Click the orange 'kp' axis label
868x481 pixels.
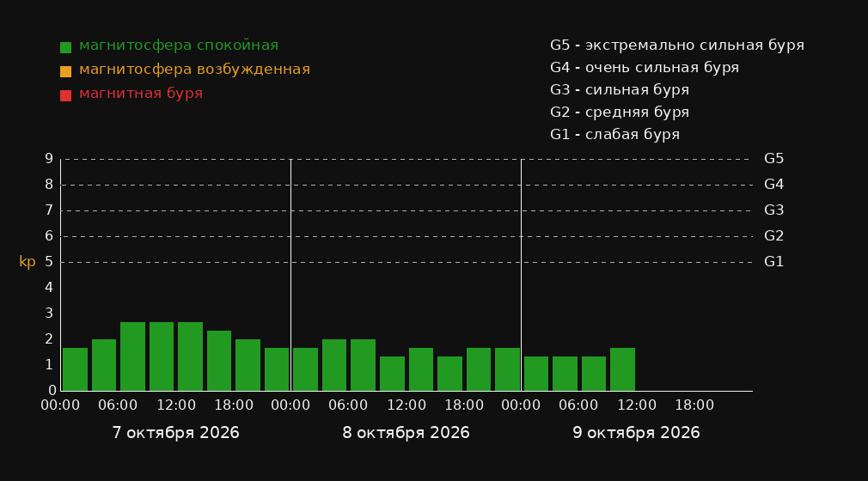[28, 262]
